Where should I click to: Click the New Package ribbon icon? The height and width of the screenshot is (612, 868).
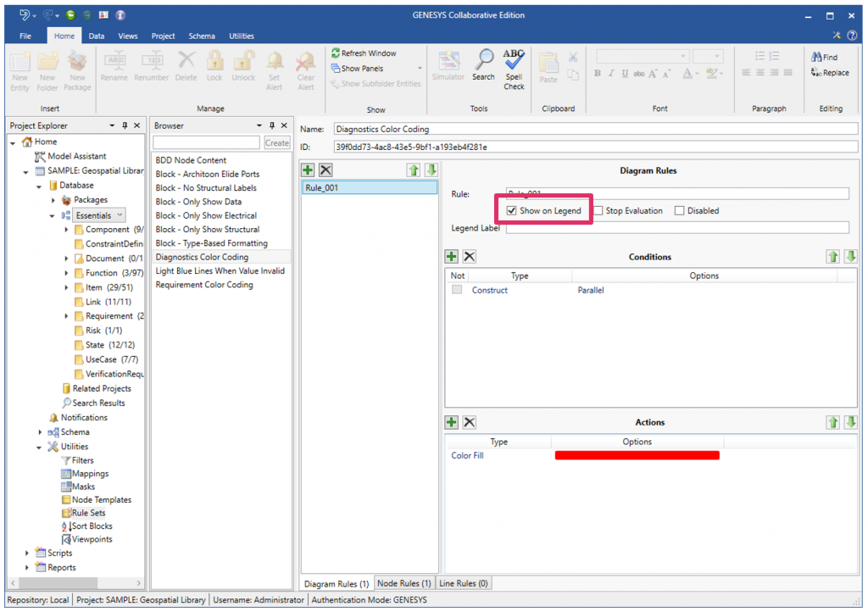pos(77,62)
